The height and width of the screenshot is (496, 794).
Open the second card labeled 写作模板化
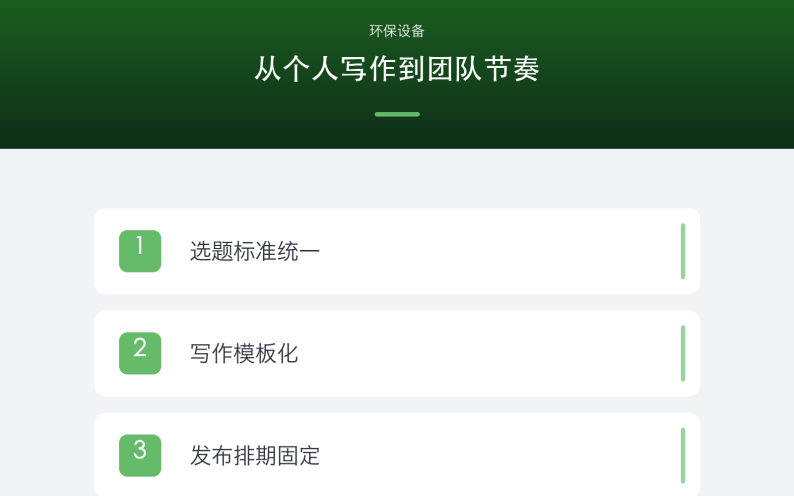point(397,353)
